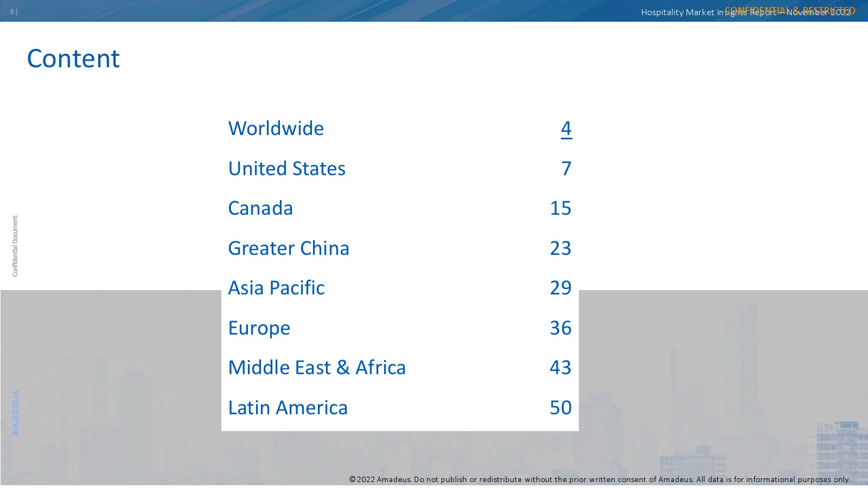Jump to the Canada section
The height and width of the screenshot is (488, 868).
260,208
